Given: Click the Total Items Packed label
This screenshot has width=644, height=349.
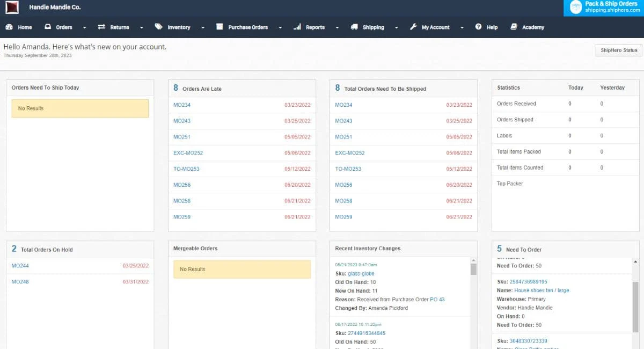Looking at the screenshot, I should pos(519,152).
